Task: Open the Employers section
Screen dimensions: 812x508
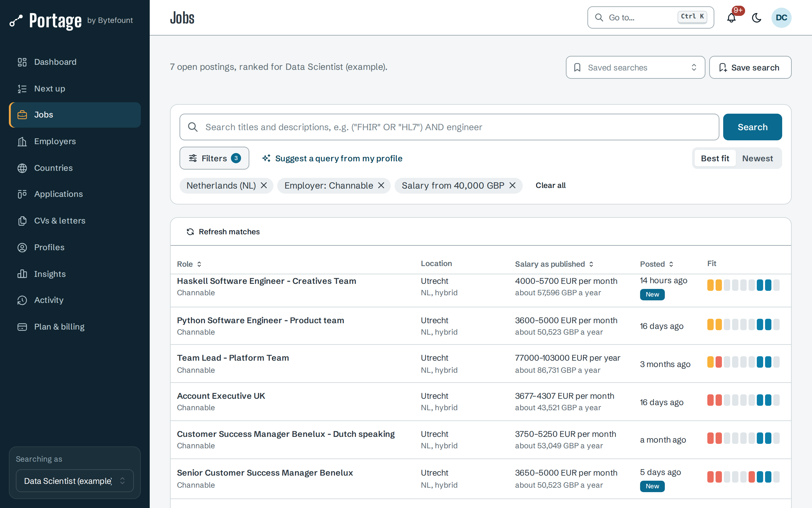Action: pyautogui.click(x=75, y=142)
